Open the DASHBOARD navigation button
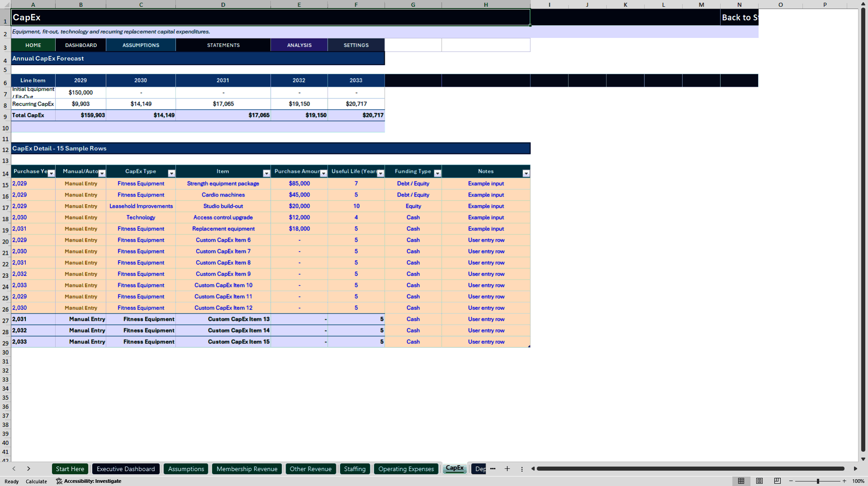This screenshot has width=868, height=486. pos(81,45)
